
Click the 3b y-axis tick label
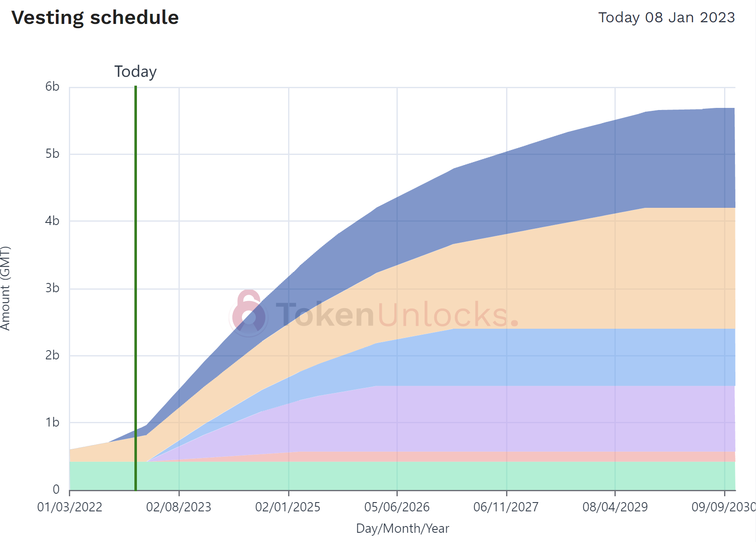point(52,288)
